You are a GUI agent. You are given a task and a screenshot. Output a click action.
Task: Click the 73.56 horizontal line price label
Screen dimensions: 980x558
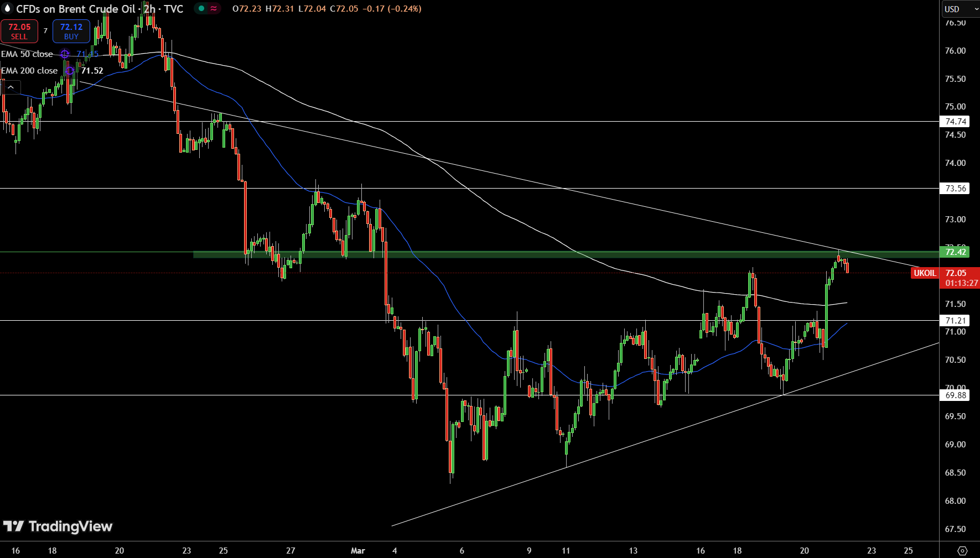point(956,189)
